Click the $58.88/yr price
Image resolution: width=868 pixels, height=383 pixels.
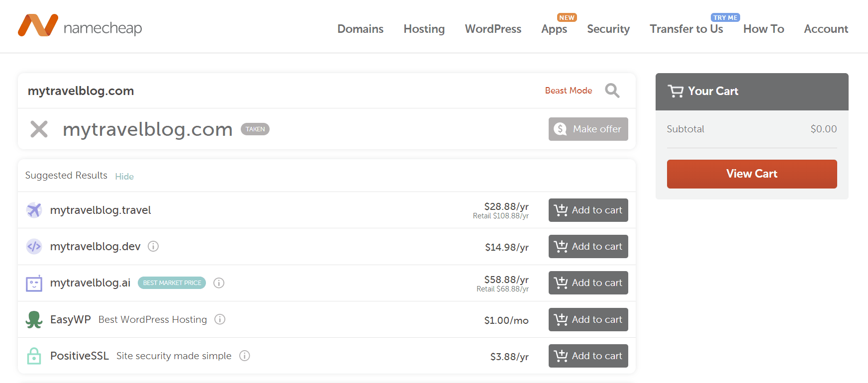pos(506,280)
